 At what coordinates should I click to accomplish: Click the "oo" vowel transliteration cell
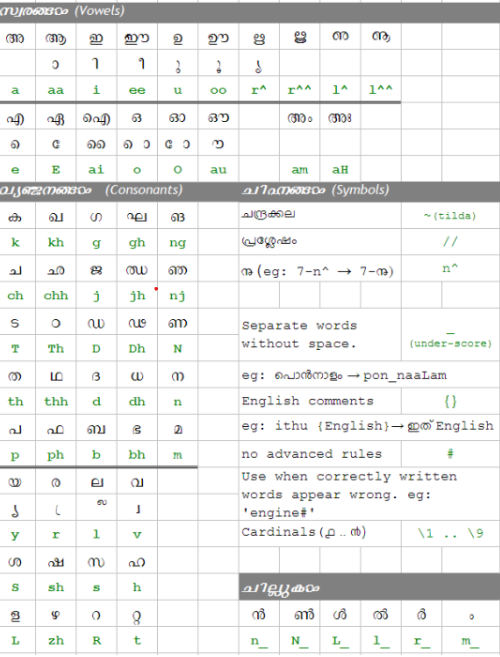coord(218,90)
